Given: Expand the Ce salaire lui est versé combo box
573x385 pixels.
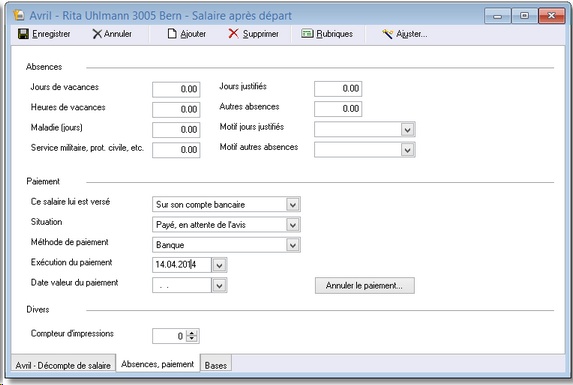Looking at the screenshot, I should (293, 205).
